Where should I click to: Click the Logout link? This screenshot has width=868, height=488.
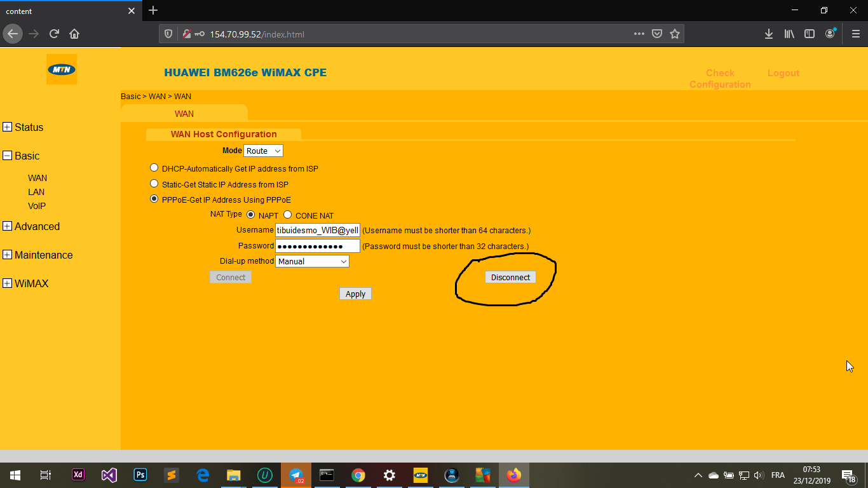point(783,73)
